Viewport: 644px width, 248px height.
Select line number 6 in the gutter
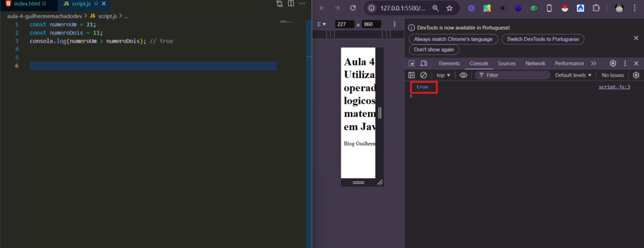[17, 66]
